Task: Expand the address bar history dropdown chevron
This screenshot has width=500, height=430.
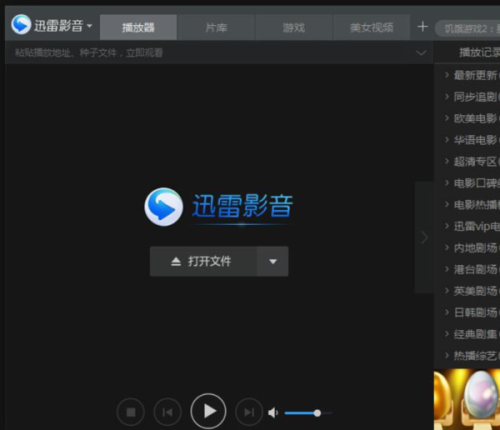Action: coord(421,53)
